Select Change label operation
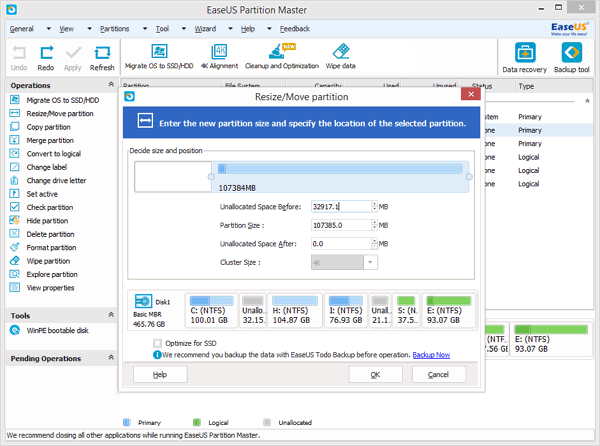Screen dimensions: 600x446 pos(38,167)
